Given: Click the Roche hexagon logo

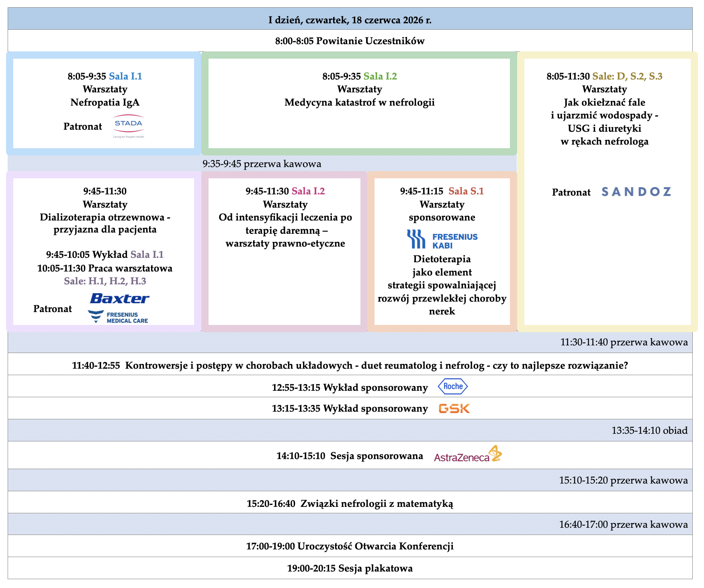Looking at the screenshot, I should (x=453, y=386).
